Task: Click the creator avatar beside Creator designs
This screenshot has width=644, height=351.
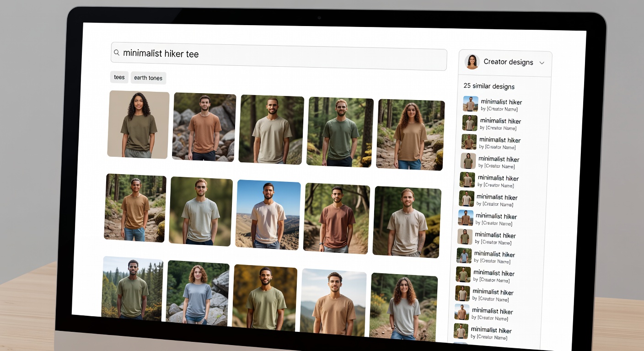Action: pos(472,62)
